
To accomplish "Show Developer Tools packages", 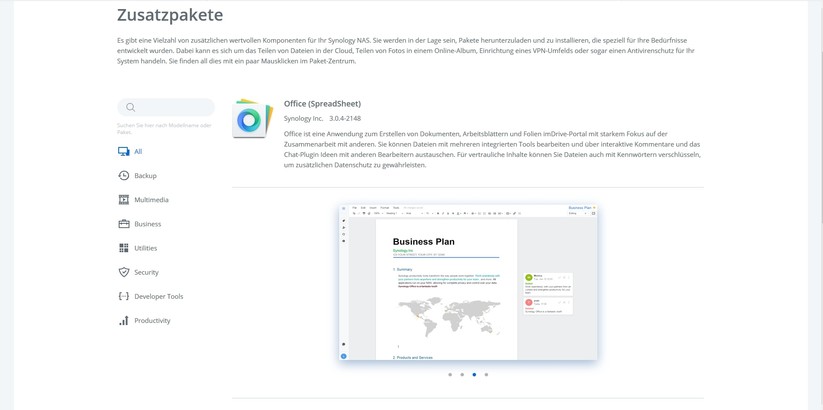I will tap(159, 297).
